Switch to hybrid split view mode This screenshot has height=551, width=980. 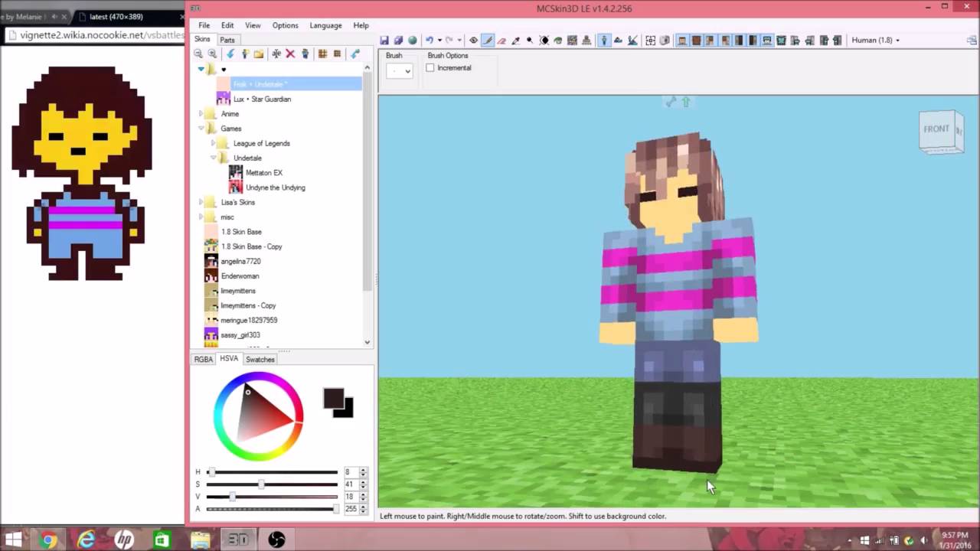point(632,40)
